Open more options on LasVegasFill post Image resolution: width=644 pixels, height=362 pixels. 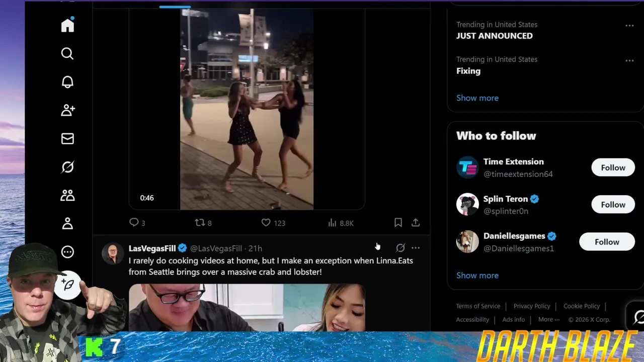coord(416,248)
